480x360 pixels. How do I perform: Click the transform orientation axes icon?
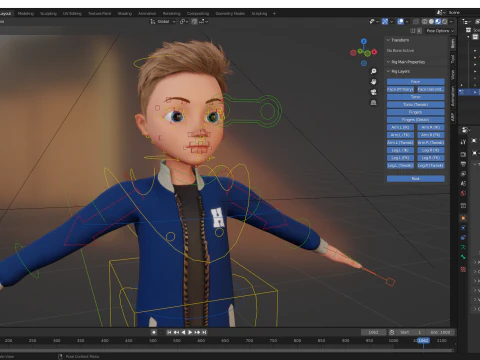click(x=153, y=22)
